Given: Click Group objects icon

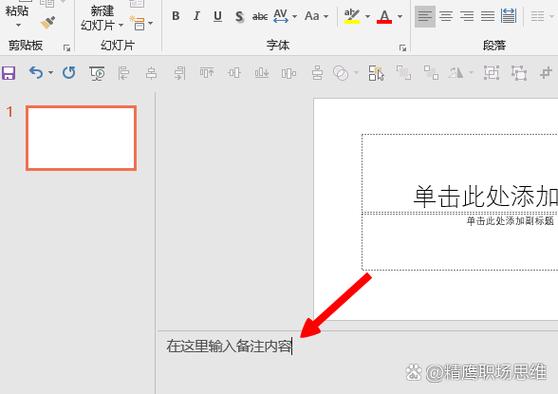Looking at the screenshot, I should pos(491,73).
